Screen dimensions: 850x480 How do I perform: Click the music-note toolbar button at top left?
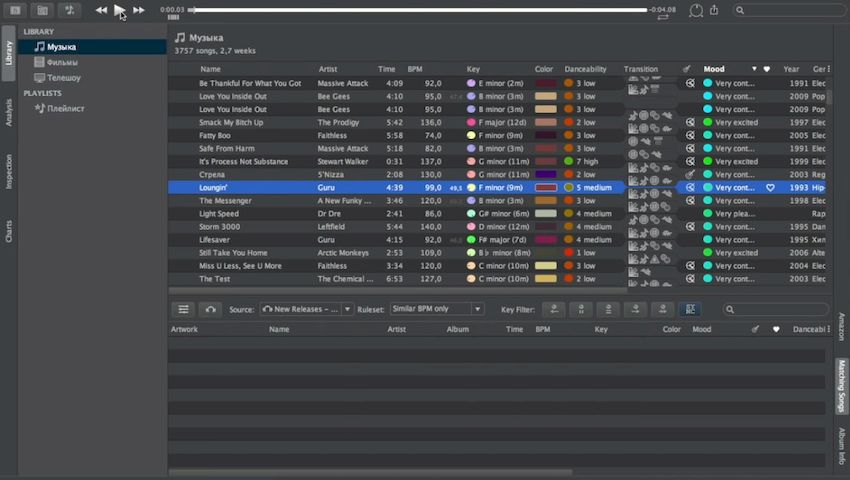tap(70, 10)
